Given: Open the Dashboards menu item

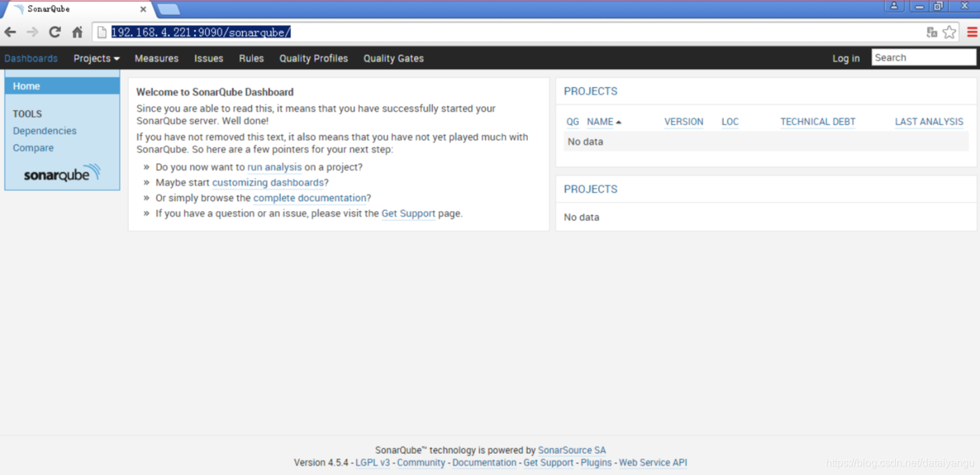Looking at the screenshot, I should click(31, 58).
